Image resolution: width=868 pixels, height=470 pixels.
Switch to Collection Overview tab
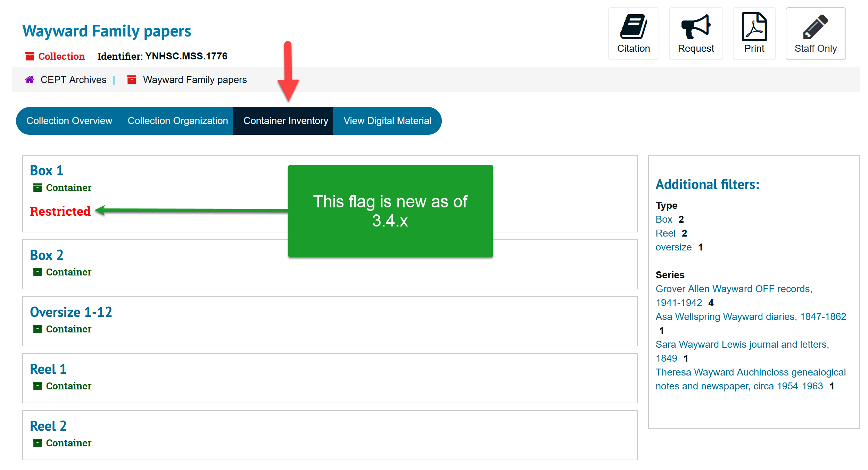point(69,121)
